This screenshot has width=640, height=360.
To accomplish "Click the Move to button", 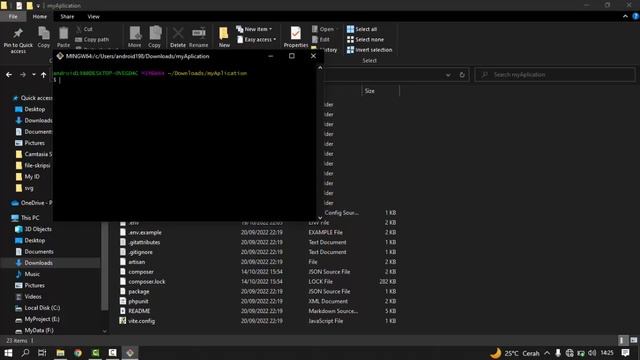I will [135, 37].
